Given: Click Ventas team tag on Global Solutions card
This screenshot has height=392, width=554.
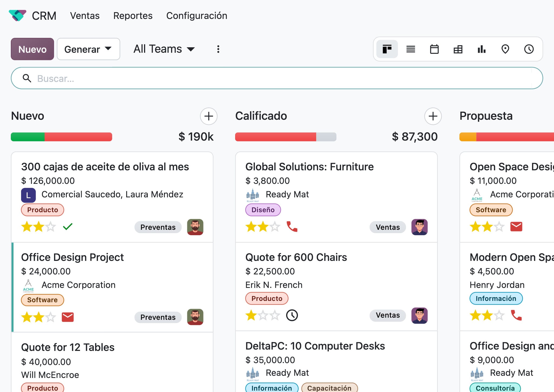Looking at the screenshot, I should [388, 227].
